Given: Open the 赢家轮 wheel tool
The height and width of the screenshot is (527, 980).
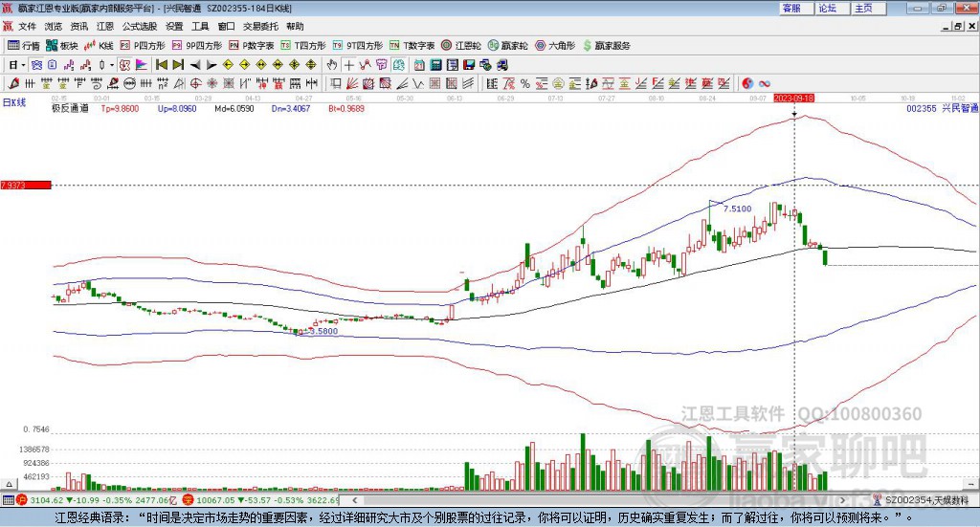Looking at the screenshot, I should 508,46.
